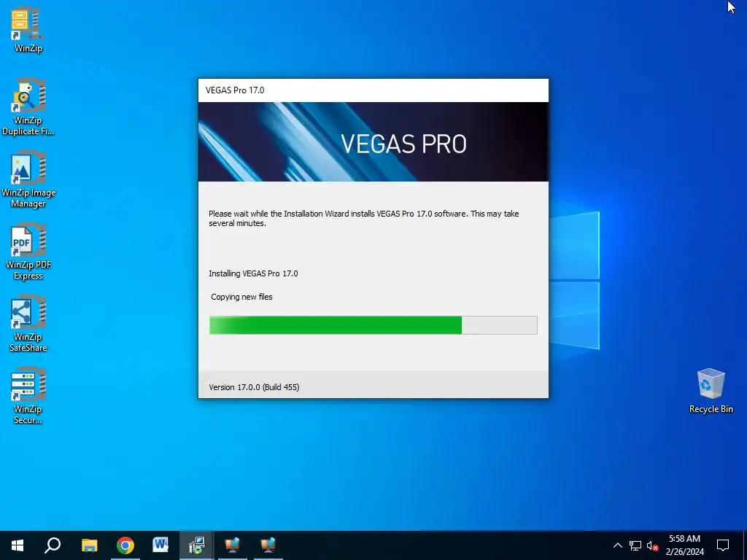The image size is (747, 560).
Task: Click the VEGAS PRO banner image
Action: coord(373,142)
